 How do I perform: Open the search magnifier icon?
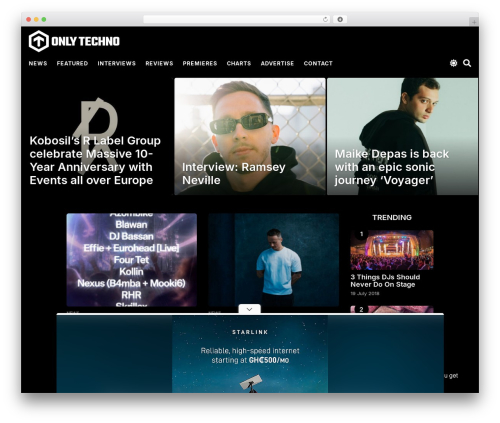click(467, 63)
